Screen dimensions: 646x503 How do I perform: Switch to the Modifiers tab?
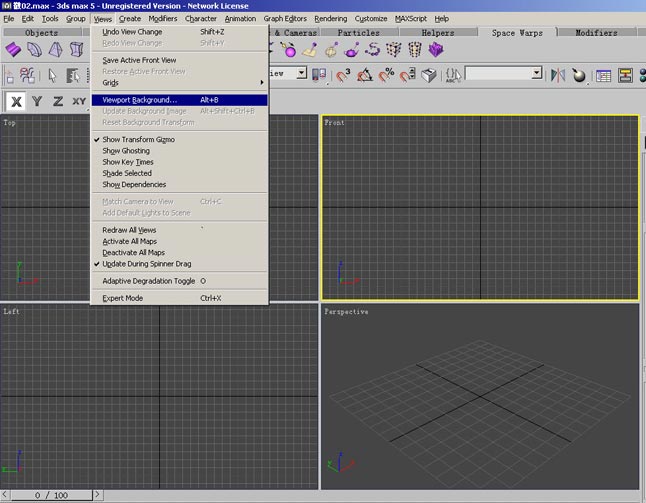(596, 33)
